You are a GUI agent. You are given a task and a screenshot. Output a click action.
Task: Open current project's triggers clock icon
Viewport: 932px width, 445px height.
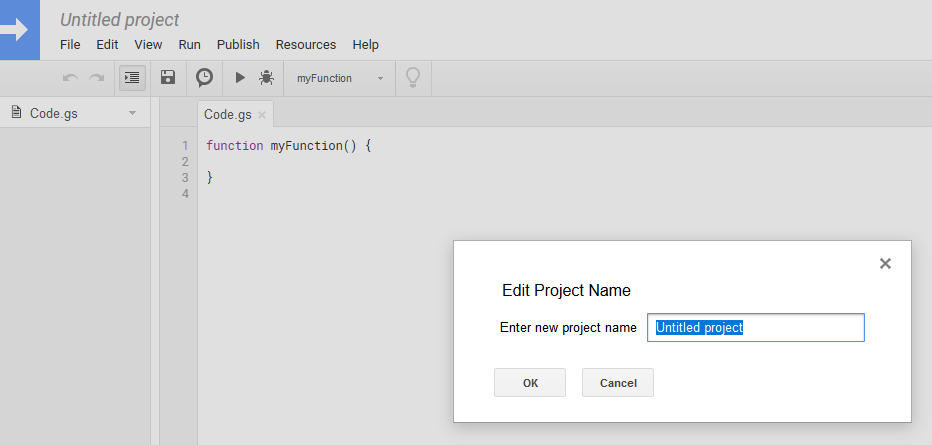coord(204,78)
